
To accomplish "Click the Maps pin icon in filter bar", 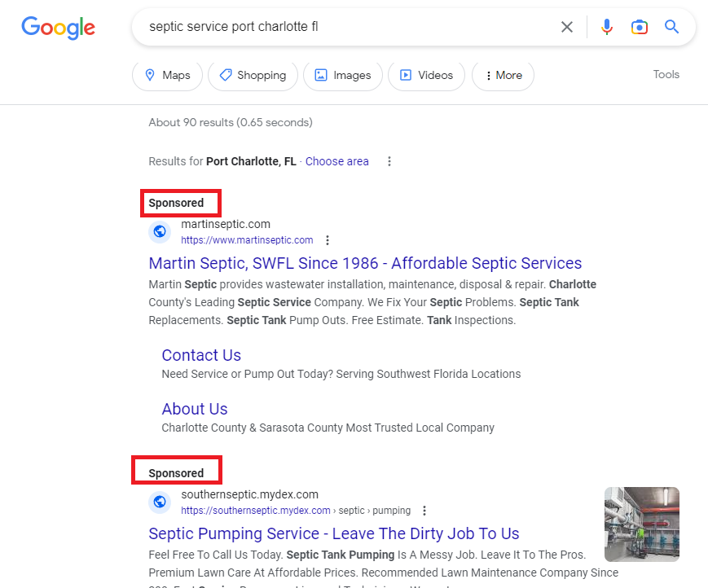I will pyautogui.click(x=149, y=75).
